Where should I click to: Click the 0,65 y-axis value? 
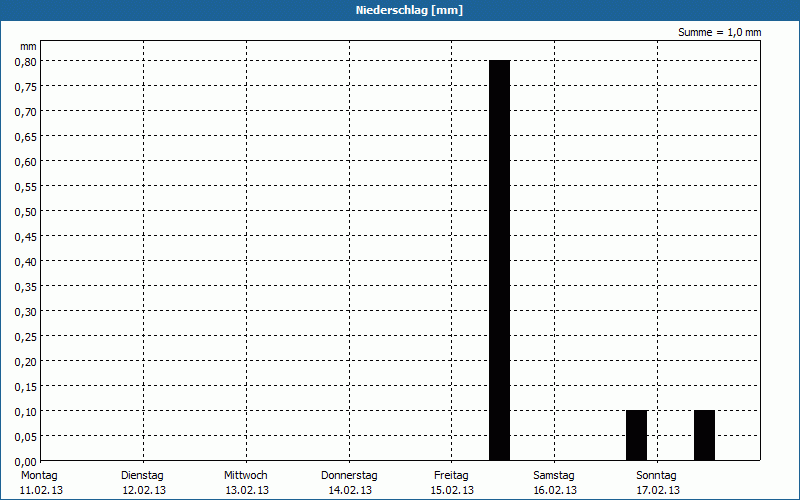pyautogui.click(x=26, y=137)
